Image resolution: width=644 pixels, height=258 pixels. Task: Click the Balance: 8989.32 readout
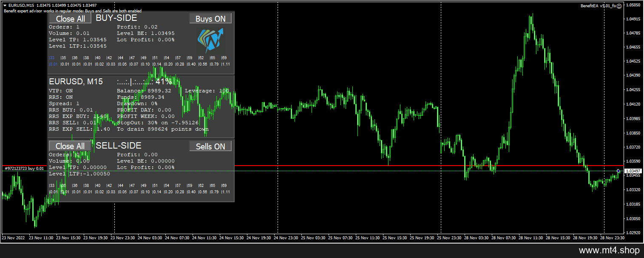[144, 91]
